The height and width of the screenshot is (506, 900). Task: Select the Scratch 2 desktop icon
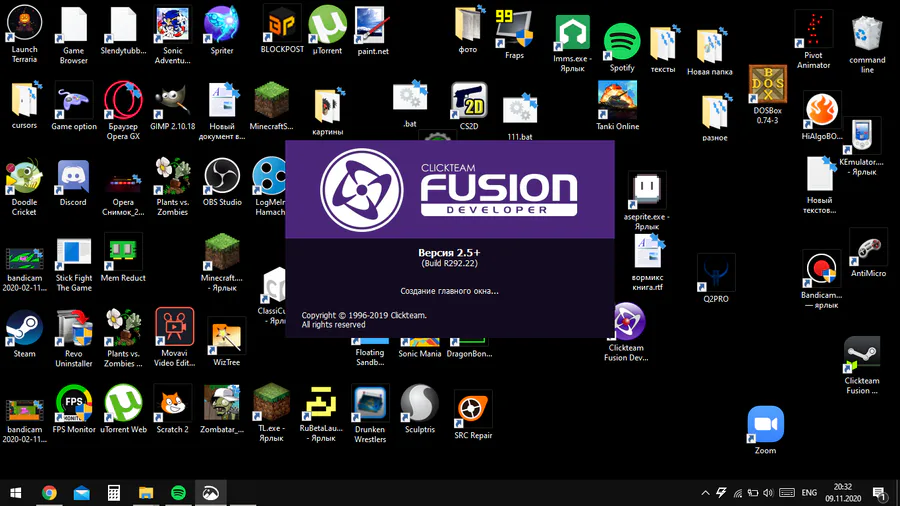(172, 403)
